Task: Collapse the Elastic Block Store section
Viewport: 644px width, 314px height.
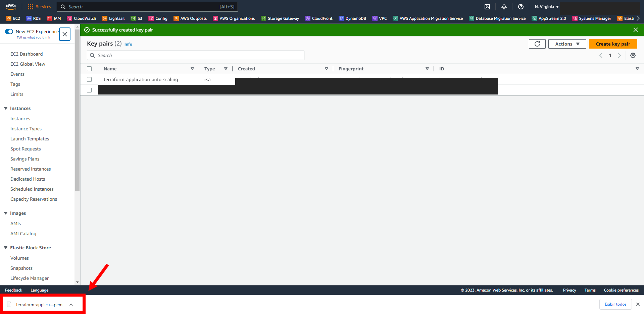Action: click(x=6, y=248)
